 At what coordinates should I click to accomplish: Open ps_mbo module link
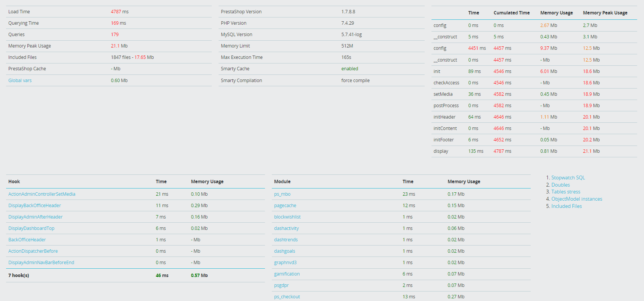pos(282,194)
